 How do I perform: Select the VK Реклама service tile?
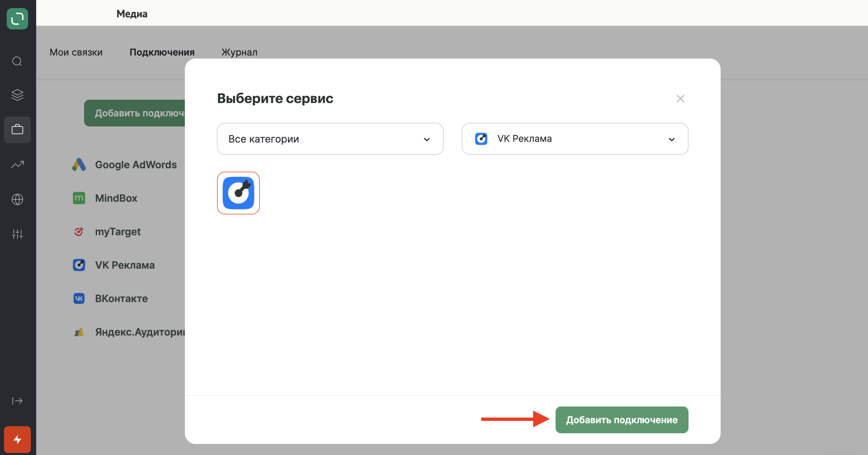tap(238, 193)
